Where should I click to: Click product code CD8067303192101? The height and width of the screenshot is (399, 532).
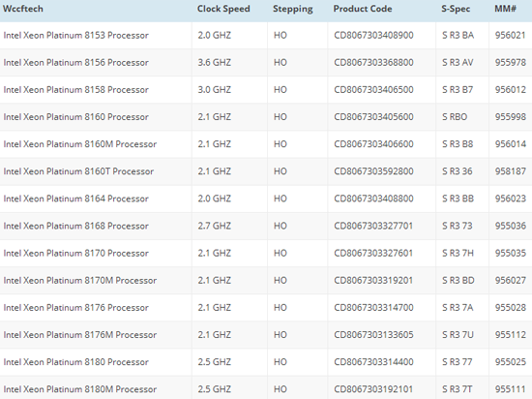pyautogui.click(x=373, y=389)
